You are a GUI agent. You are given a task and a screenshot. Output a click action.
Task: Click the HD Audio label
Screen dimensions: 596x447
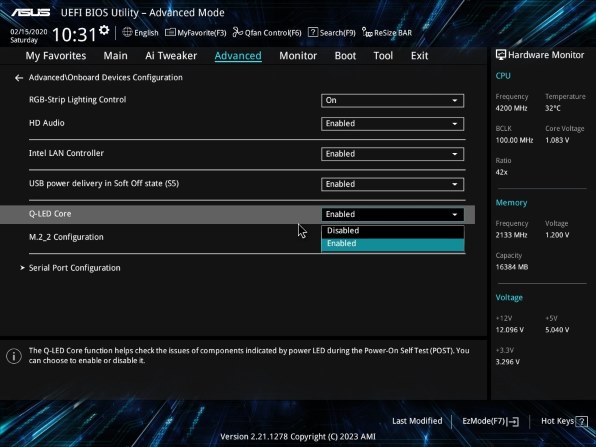coord(47,123)
